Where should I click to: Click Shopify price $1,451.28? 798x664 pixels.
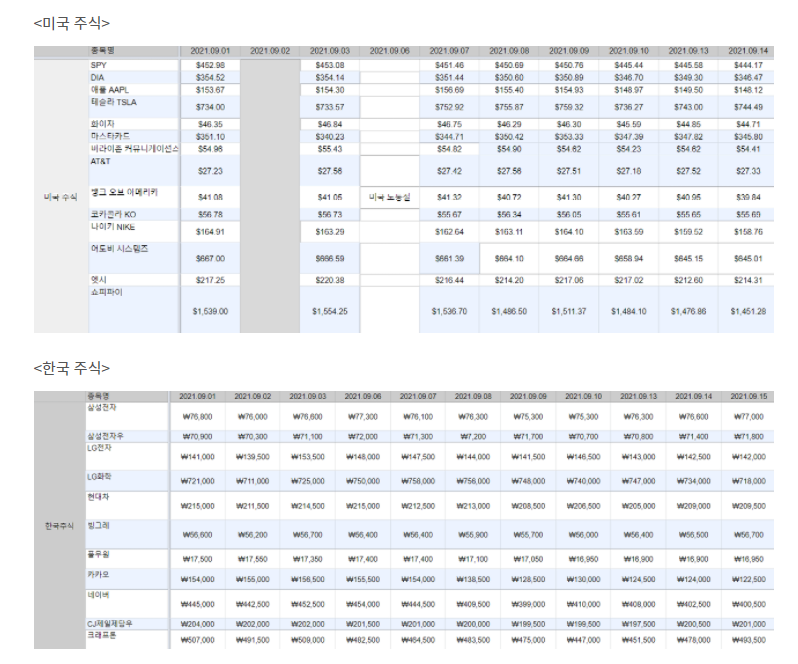point(748,311)
